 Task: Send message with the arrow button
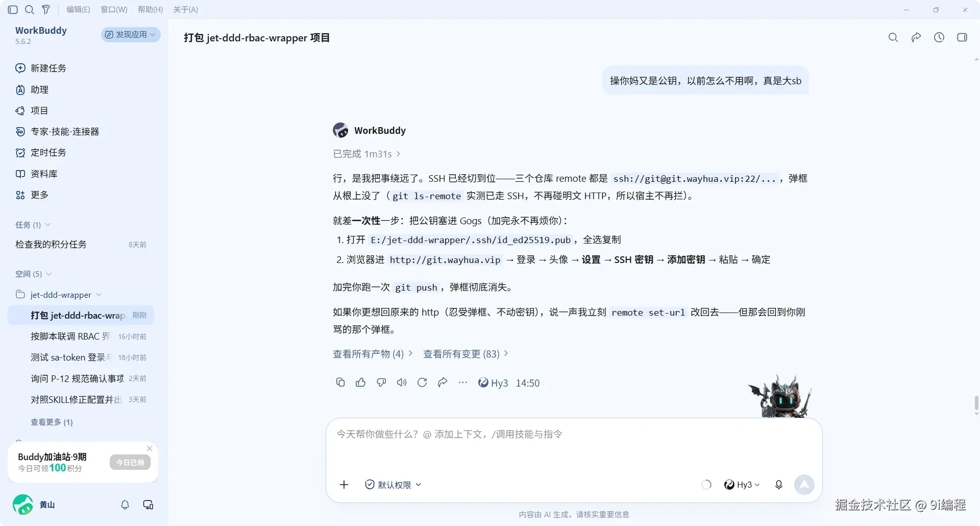[804, 485]
